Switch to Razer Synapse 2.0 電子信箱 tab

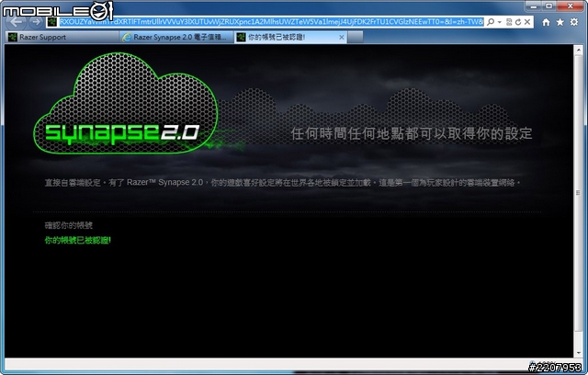pos(176,37)
